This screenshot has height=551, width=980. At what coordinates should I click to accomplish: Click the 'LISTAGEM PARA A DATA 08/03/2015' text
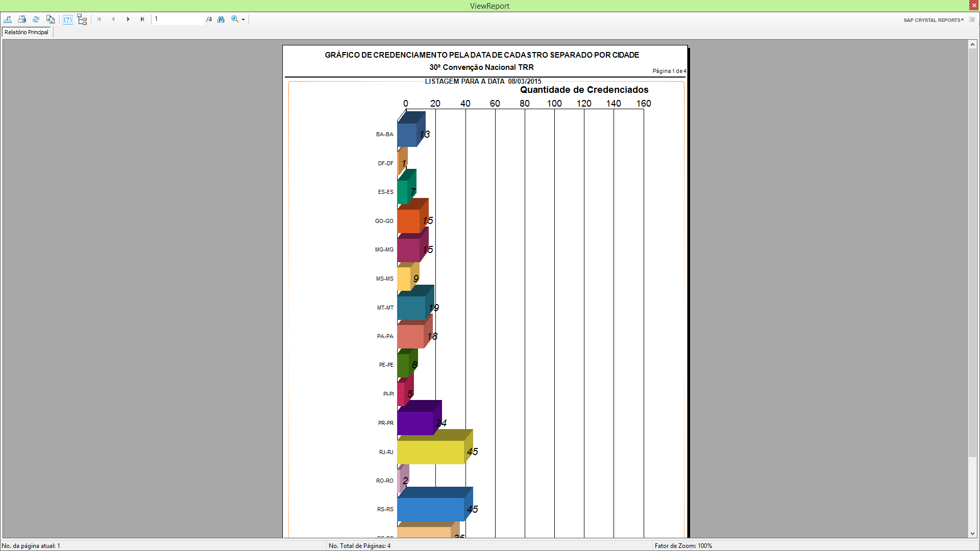483,81
